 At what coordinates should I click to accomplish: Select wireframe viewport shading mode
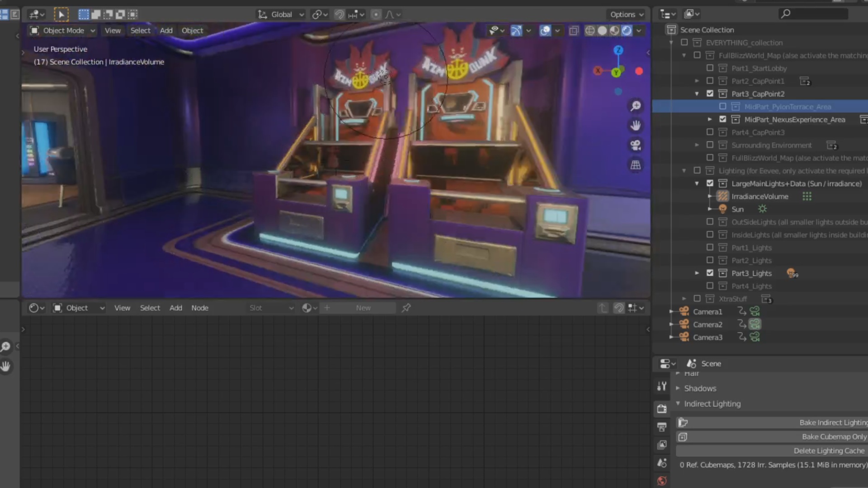590,30
